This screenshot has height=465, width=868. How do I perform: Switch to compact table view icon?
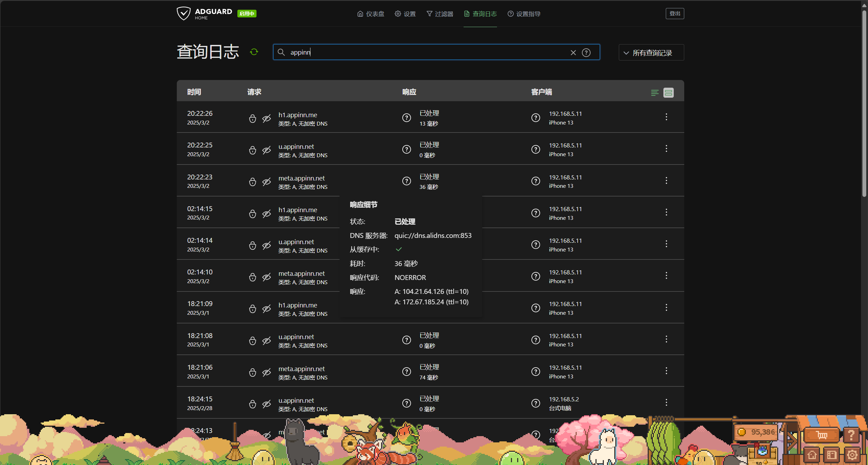tap(655, 93)
